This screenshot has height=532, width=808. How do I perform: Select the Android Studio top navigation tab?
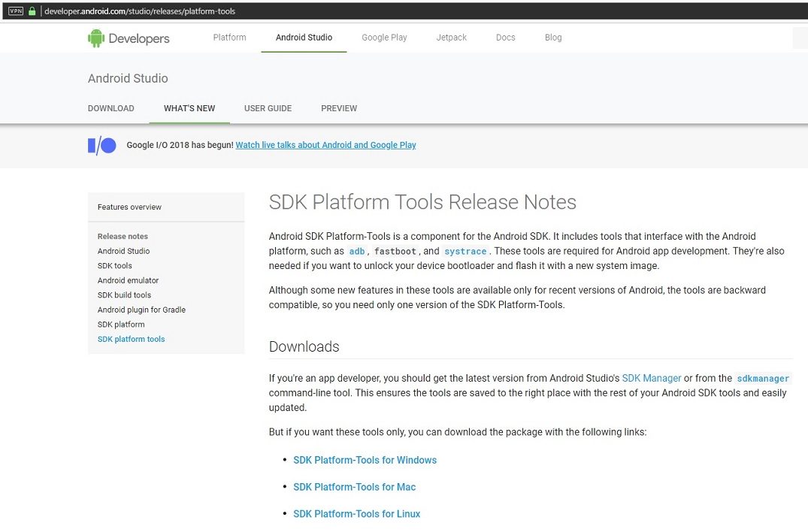tap(304, 37)
